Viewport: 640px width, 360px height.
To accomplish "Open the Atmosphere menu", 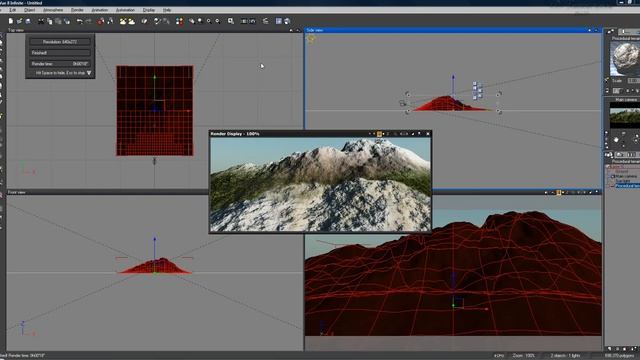I will 53,10.
